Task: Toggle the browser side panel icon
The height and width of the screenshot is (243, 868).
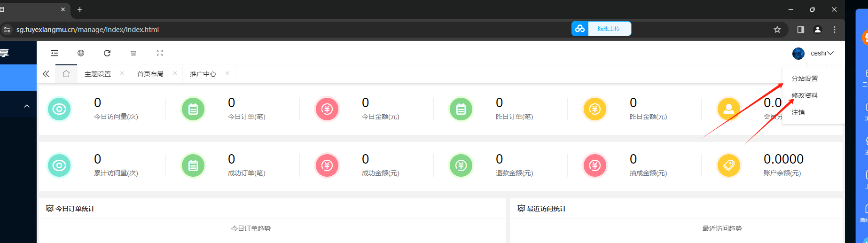Action: 801,29
